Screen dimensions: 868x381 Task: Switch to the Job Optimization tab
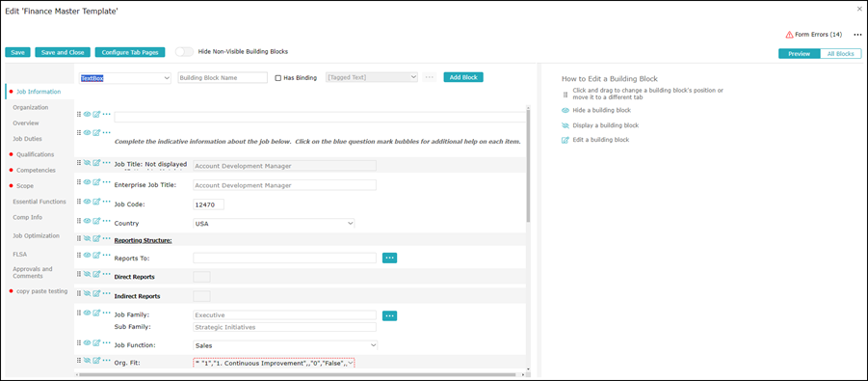pos(36,235)
